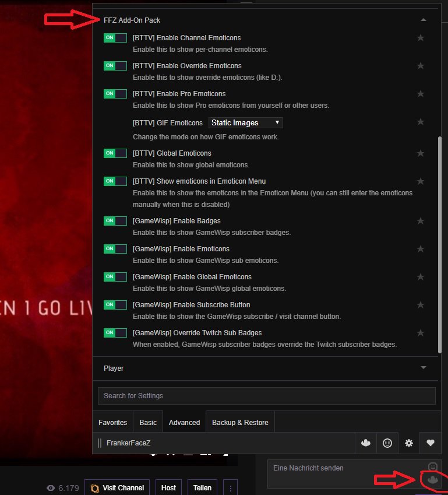This screenshot has height=495, width=448.
Task: Click the Player section label
Action: [x=114, y=368]
